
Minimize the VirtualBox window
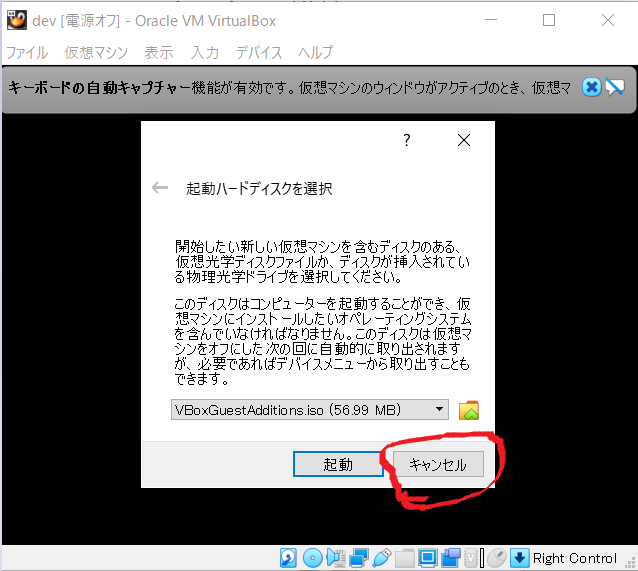(x=491, y=20)
